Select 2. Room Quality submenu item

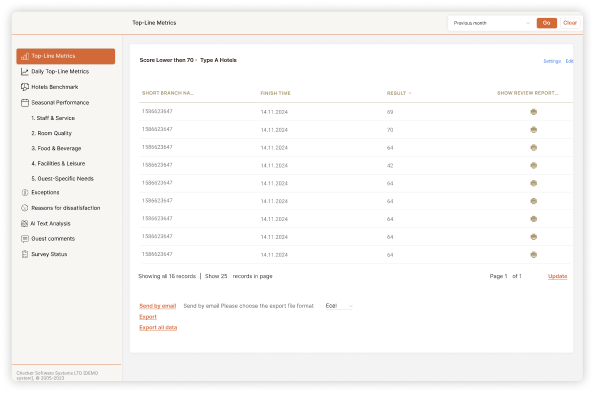(52, 133)
